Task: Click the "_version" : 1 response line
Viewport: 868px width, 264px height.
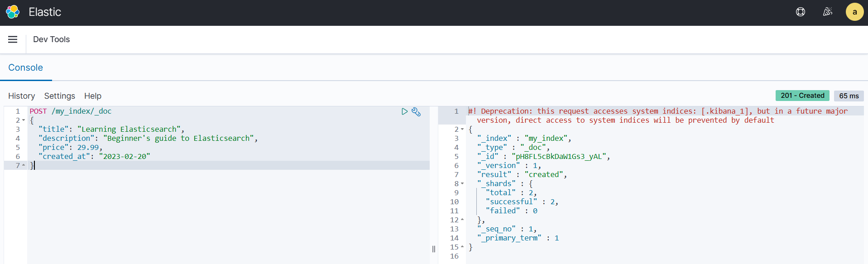Action: pos(509,166)
